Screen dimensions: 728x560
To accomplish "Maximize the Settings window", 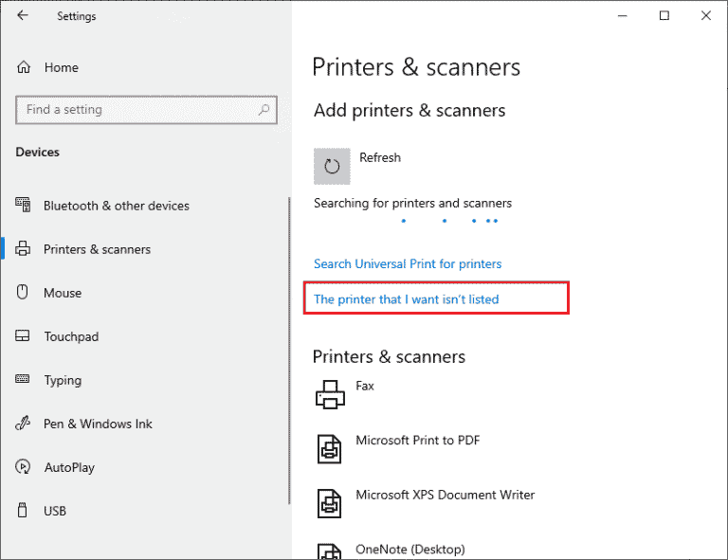I will pos(664,16).
